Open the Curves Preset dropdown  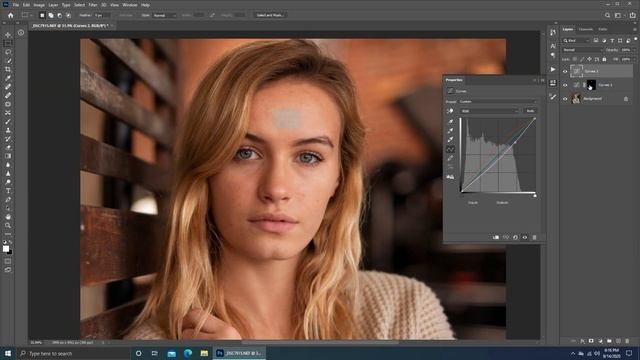pos(498,102)
